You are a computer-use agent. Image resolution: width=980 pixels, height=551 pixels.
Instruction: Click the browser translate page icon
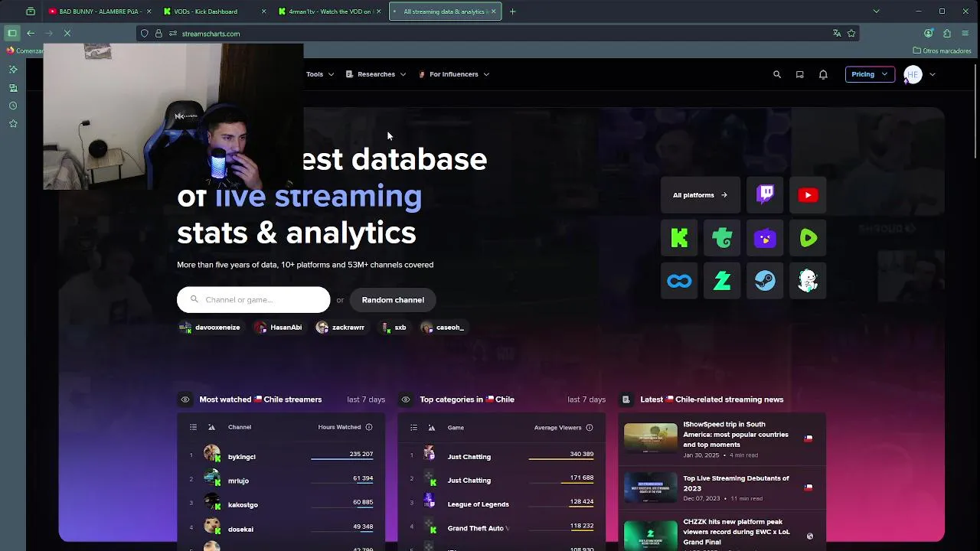[x=837, y=33]
